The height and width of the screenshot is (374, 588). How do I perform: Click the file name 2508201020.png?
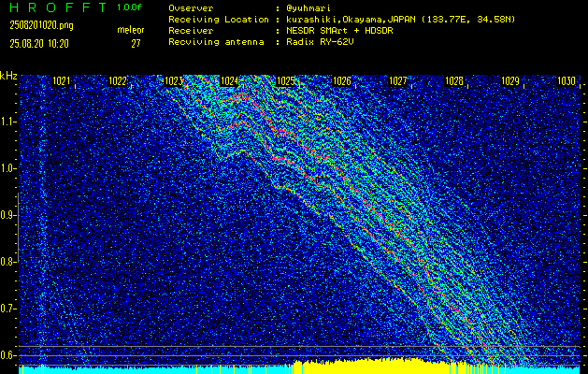point(42,25)
